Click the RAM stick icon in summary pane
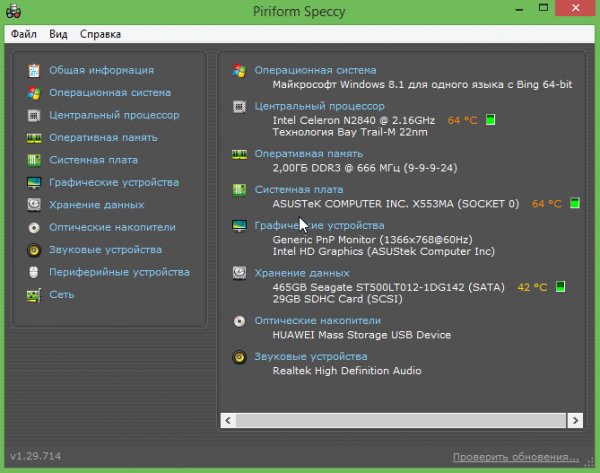 coord(240,154)
